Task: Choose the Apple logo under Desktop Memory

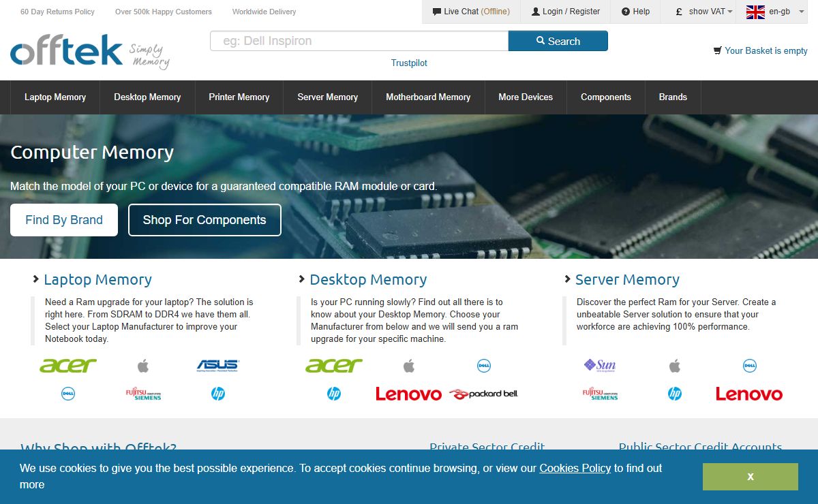Action: 409,366
